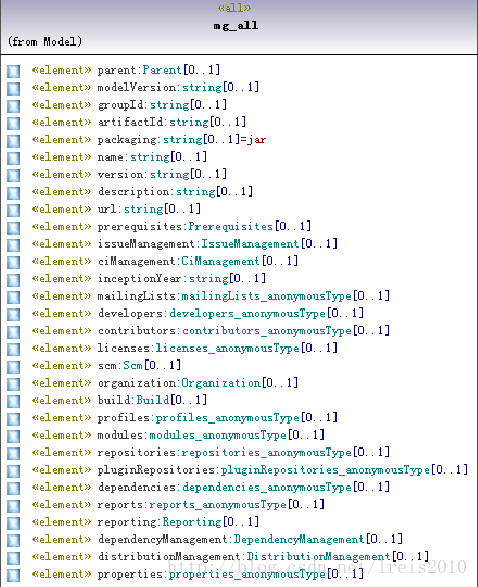Click the icon beside the dependencyManagement element

[x=13, y=541]
